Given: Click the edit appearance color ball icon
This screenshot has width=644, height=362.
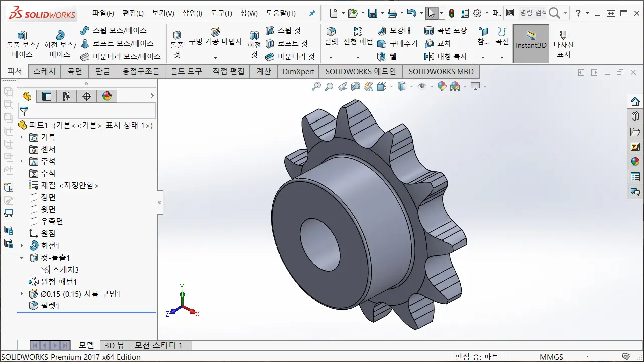Looking at the screenshot, I should click(442, 86).
